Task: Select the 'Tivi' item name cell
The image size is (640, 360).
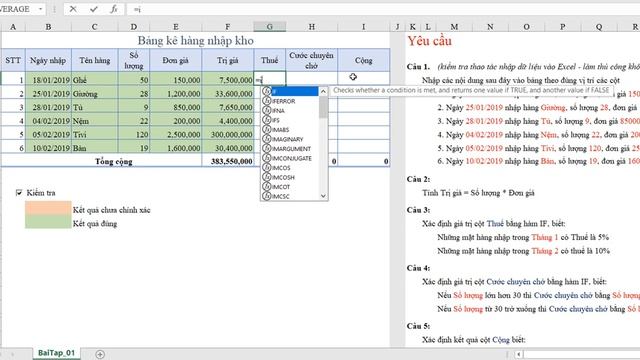Action: pos(94,134)
